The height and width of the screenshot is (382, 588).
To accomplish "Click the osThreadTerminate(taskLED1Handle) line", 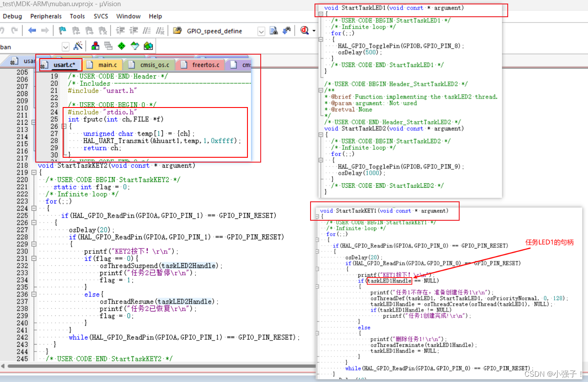I will 423,345.
